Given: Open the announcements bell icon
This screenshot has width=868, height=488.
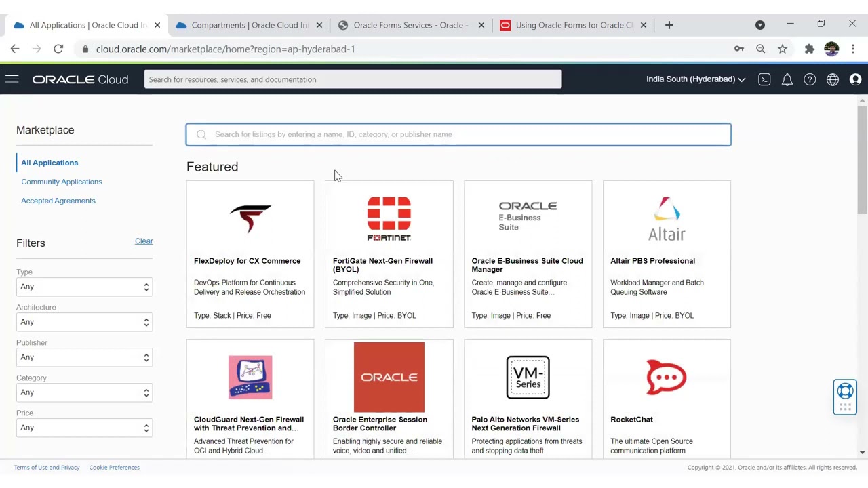Looking at the screenshot, I should pyautogui.click(x=787, y=79).
